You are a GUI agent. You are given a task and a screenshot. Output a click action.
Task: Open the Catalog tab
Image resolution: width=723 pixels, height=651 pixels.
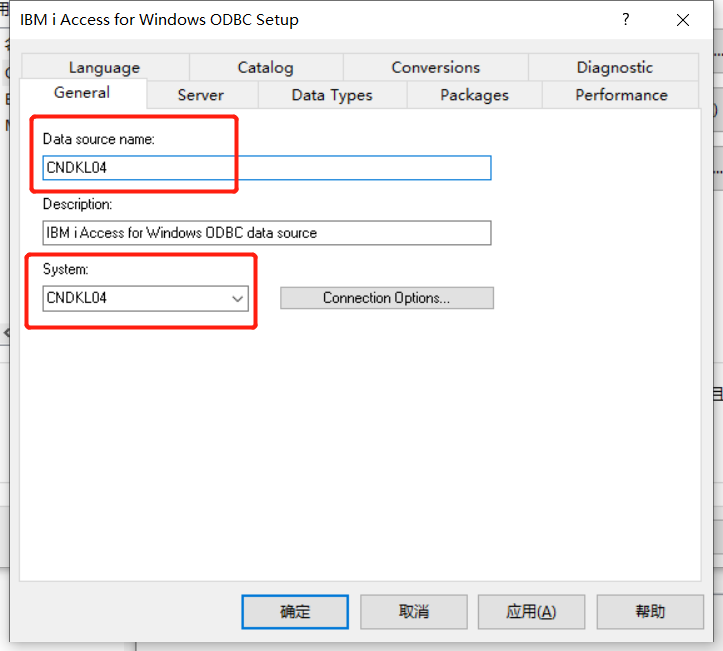click(x=266, y=67)
